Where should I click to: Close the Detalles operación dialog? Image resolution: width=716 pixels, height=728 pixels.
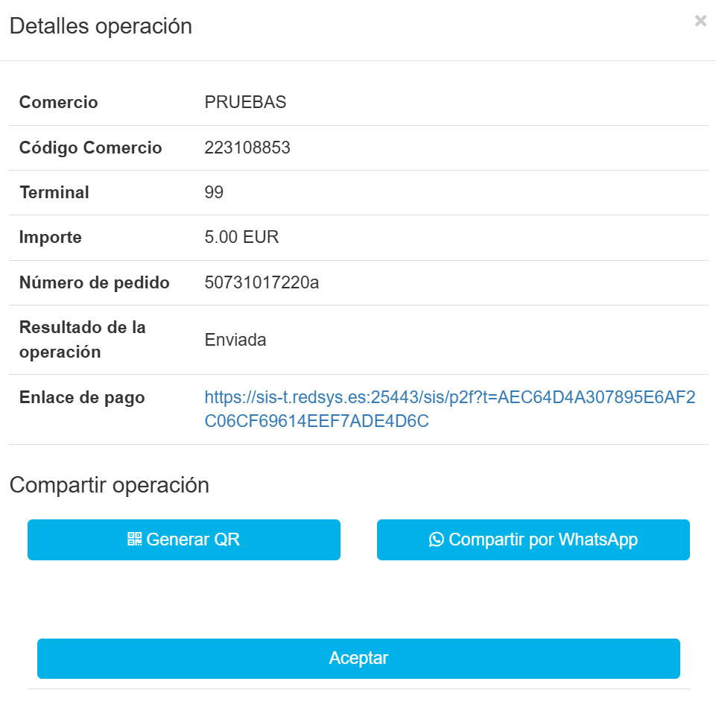pyautogui.click(x=700, y=21)
